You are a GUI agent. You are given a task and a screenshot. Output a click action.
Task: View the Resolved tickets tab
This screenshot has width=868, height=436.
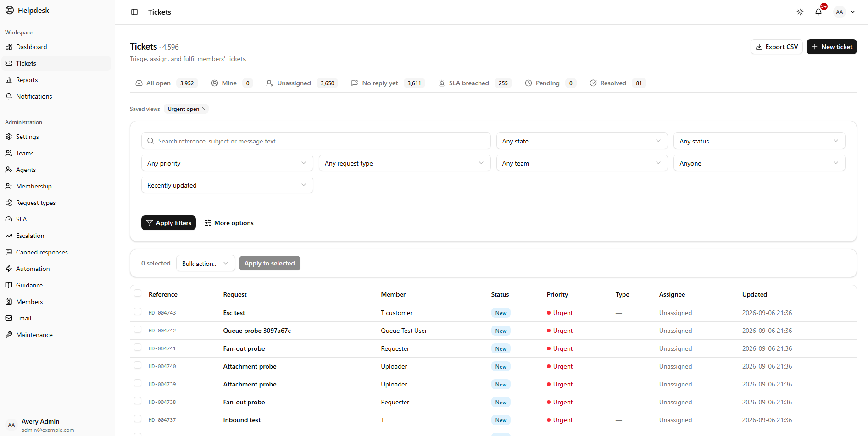coord(618,83)
